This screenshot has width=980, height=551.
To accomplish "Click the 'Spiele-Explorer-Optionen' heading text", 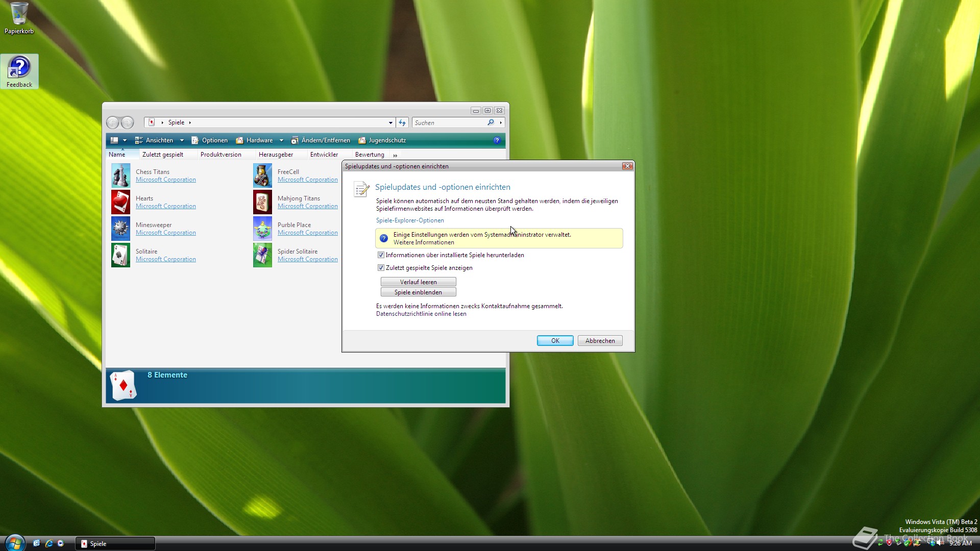I will pos(410,220).
